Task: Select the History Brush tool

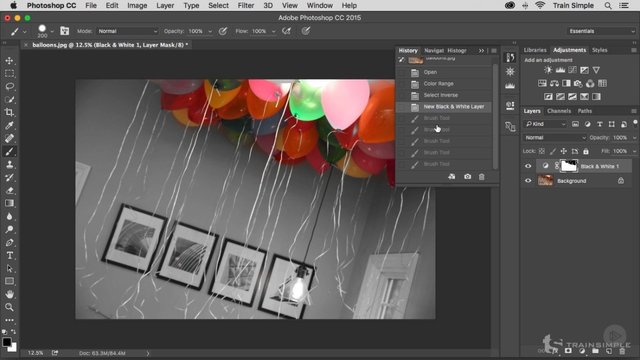Action: pyautogui.click(x=9, y=178)
